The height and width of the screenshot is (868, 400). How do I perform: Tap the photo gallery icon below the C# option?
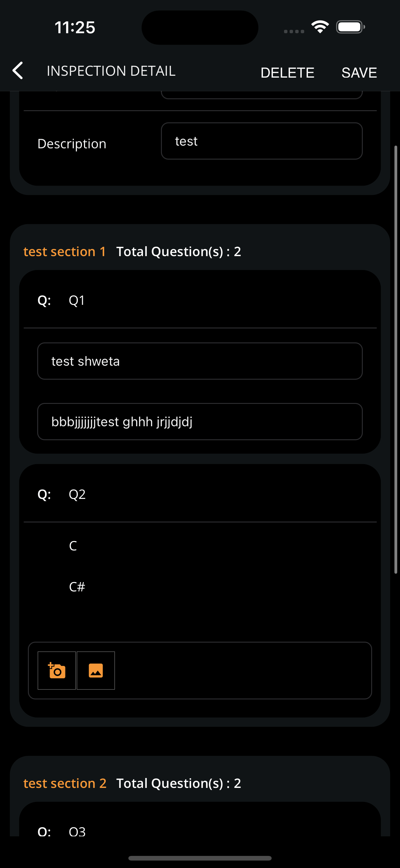click(x=96, y=670)
